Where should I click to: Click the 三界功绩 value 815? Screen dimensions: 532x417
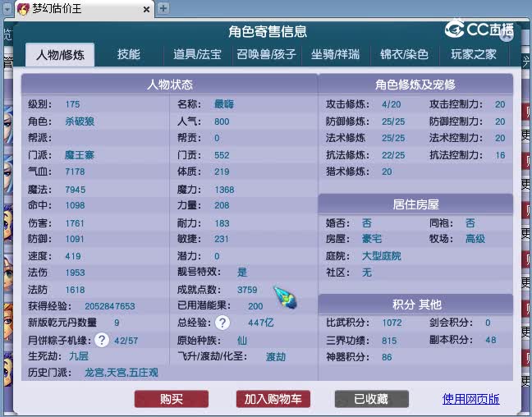(389, 341)
